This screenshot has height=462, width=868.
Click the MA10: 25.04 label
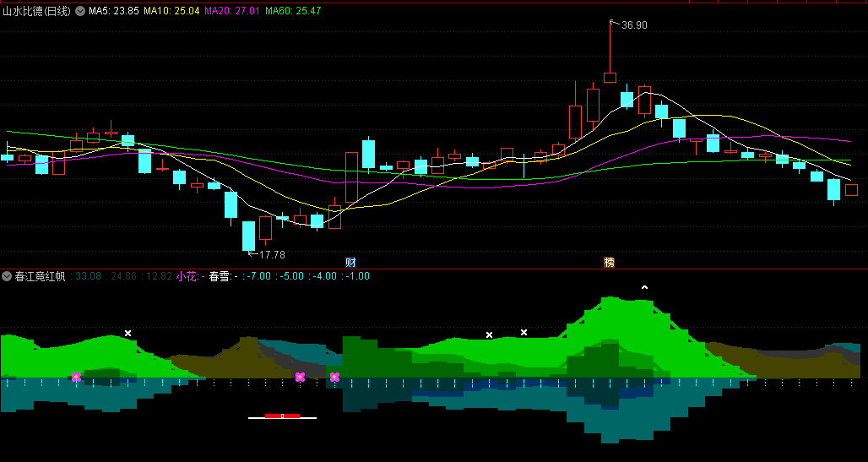pos(171,10)
